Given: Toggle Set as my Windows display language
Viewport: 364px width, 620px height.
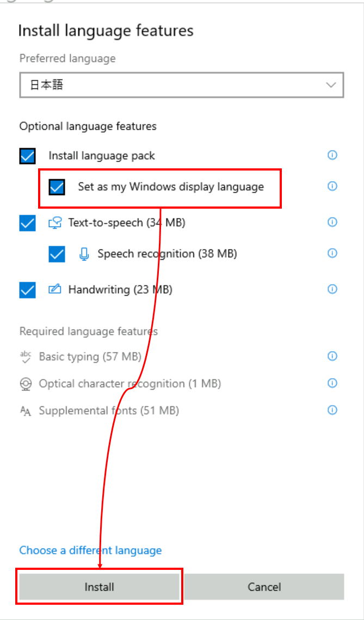Looking at the screenshot, I should (x=57, y=187).
